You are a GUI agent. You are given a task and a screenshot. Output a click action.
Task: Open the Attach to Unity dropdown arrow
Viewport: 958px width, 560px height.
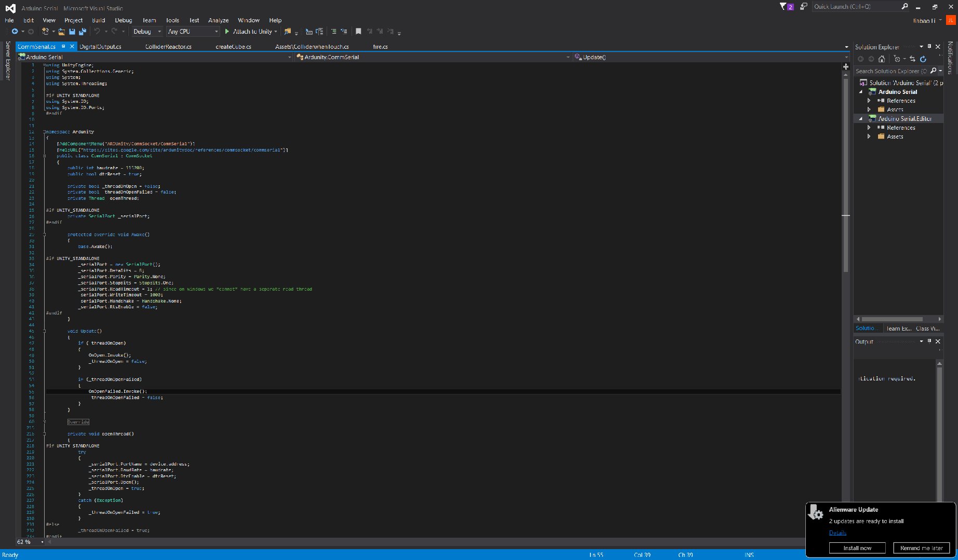(x=276, y=32)
